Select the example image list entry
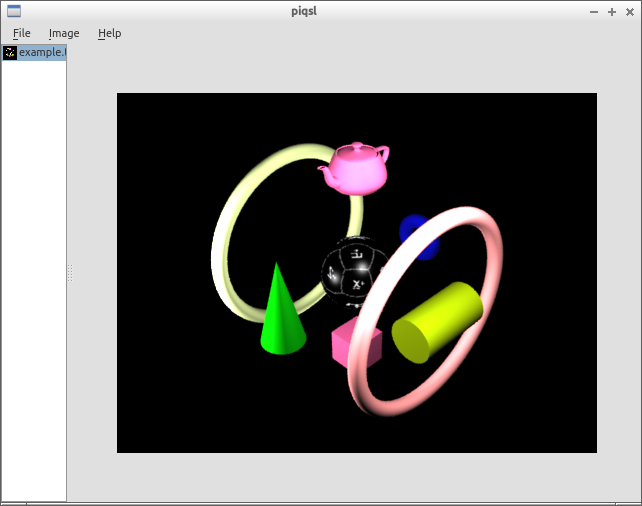The height and width of the screenshot is (506, 642). (x=34, y=52)
